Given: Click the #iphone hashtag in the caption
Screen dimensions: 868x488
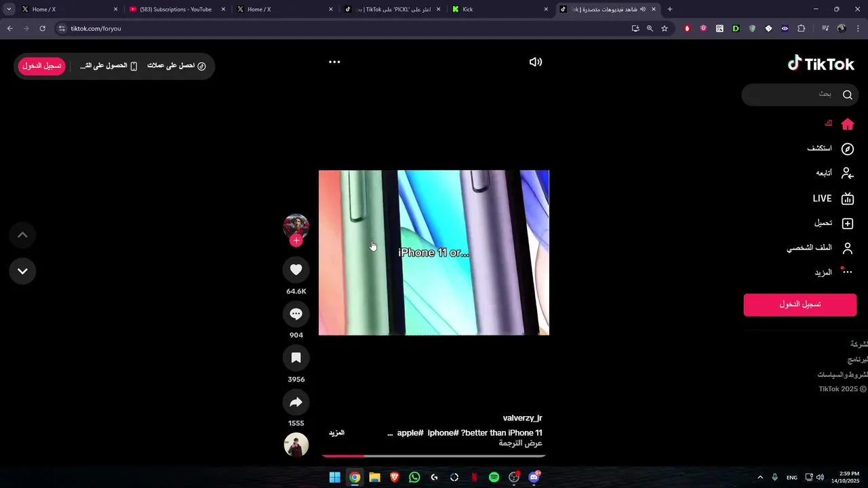Looking at the screenshot, I should click(443, 433).
